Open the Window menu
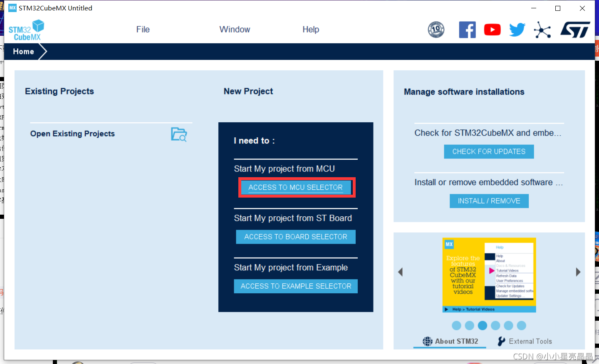The width and height of the screenshot is (599, 364). (235, 30)
